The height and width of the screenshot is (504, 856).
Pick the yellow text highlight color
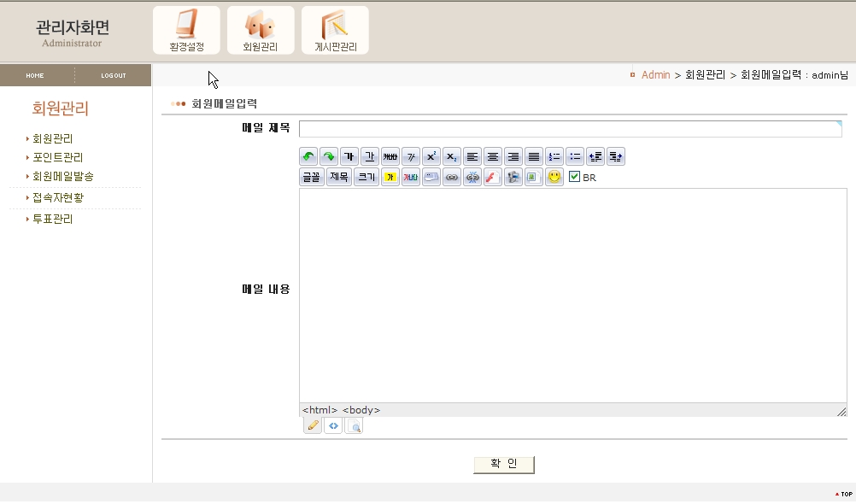point(390,178)
